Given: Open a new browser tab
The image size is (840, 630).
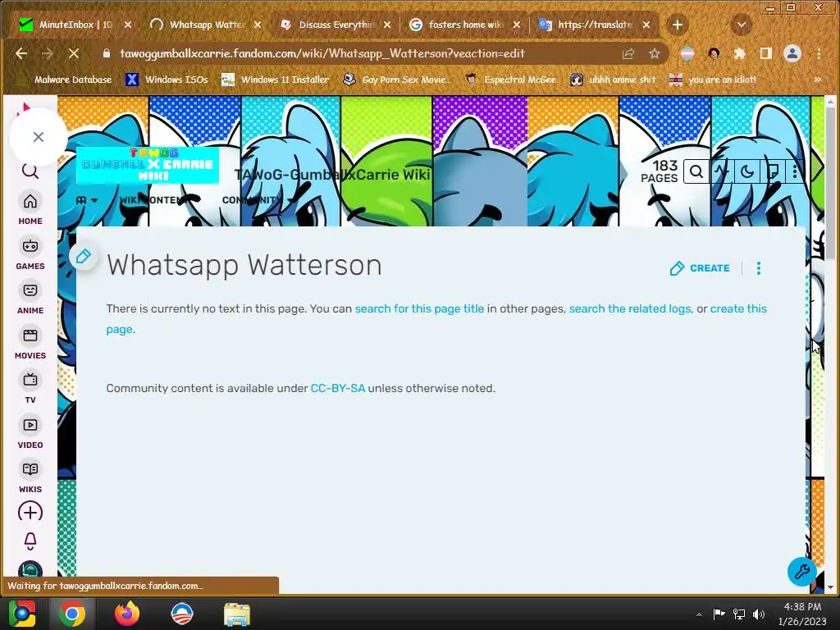Looking at the screenshot, I should [677, 25].
